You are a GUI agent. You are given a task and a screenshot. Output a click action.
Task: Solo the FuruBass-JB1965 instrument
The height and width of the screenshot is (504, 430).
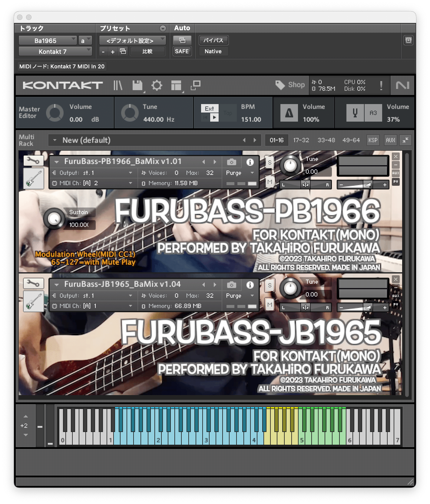270,285
